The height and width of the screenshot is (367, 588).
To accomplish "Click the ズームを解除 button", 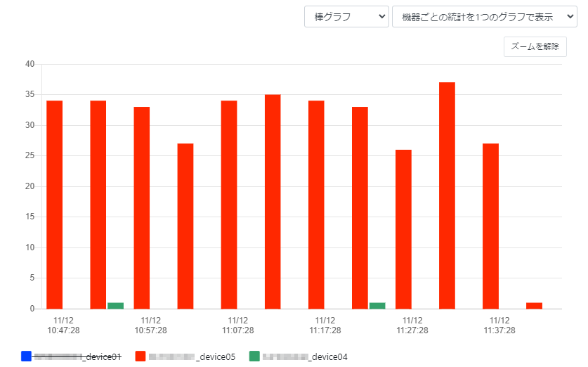I will tap(535, 47).
